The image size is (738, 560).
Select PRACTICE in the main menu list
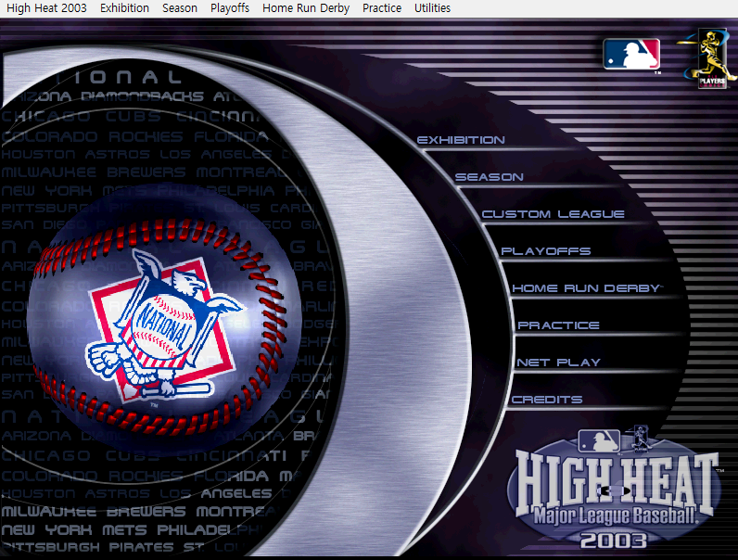coord(558,325)
